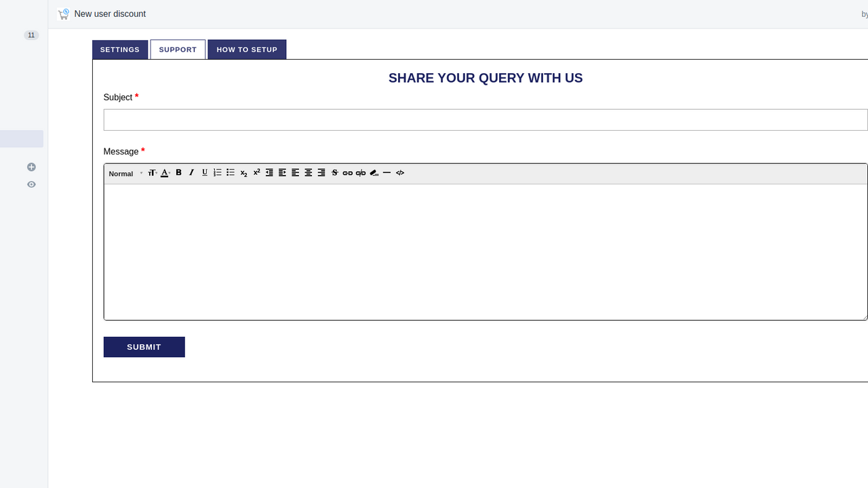Click inside the Message editor area
This screenshot has width=868, height=488.
(486, 251)
